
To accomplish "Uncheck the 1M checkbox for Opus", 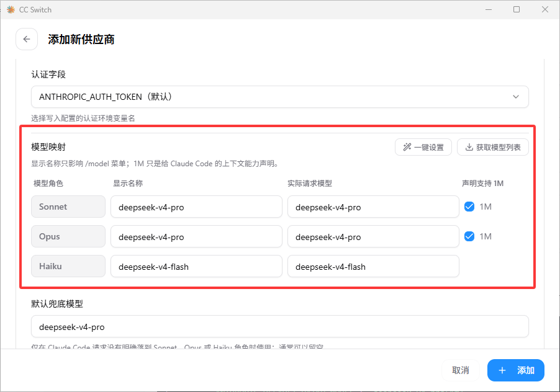I will click(469, 236).
